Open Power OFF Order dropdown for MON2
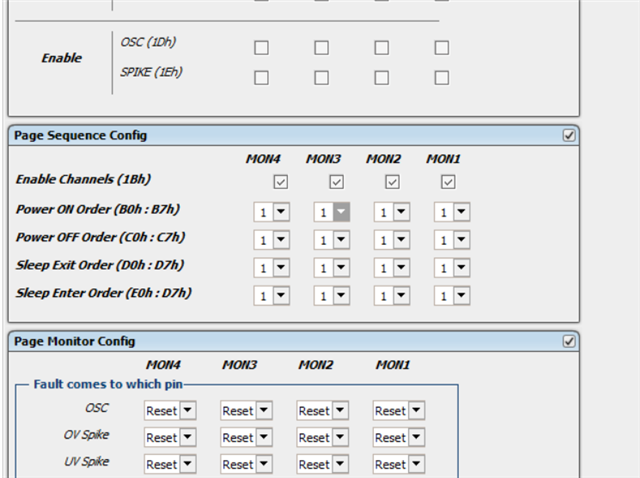Image resolution: width=640 pixels, height=478 pixels. (x=392, y=240)
